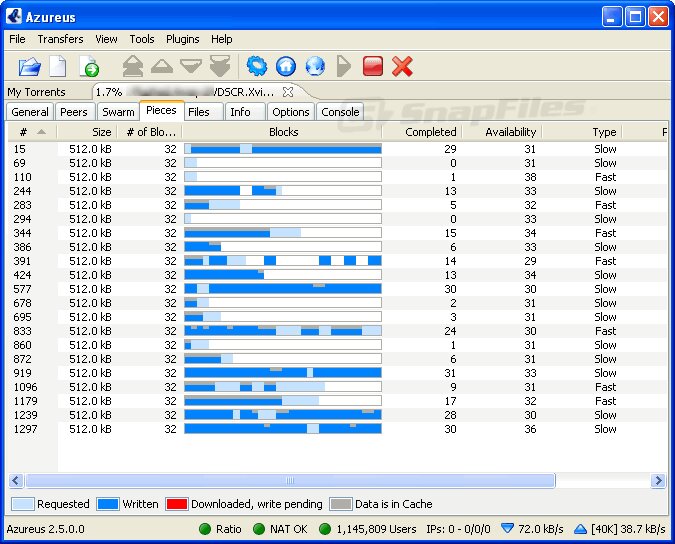The image size is (675, 544).
Task: Open the File menu
Action: (x=17, y=39)
